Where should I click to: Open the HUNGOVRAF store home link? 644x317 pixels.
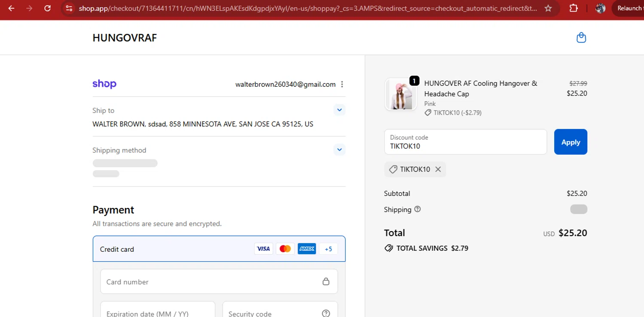click(125, 38)
